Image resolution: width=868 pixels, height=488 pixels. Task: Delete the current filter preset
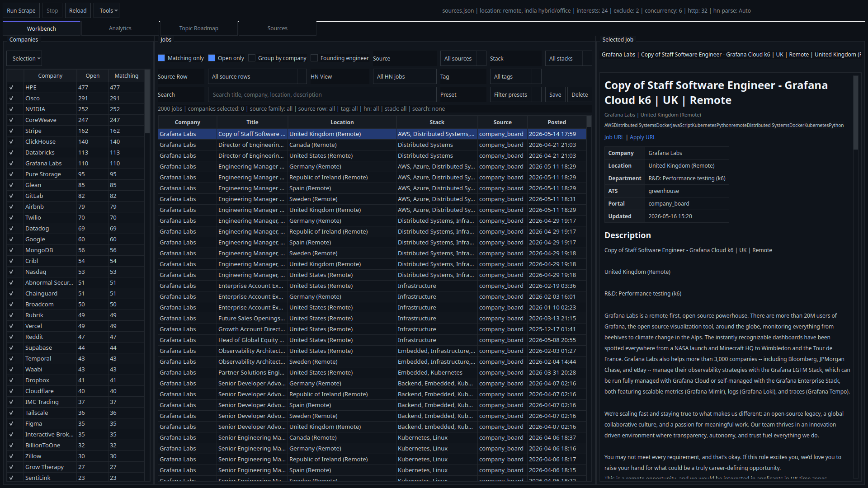580,94
